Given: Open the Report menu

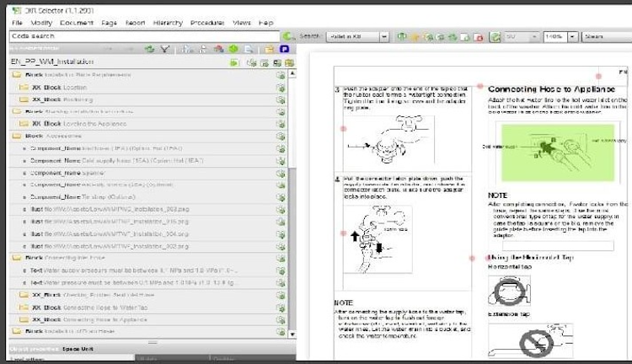Looking at the screenshot, I should [135, 23].
